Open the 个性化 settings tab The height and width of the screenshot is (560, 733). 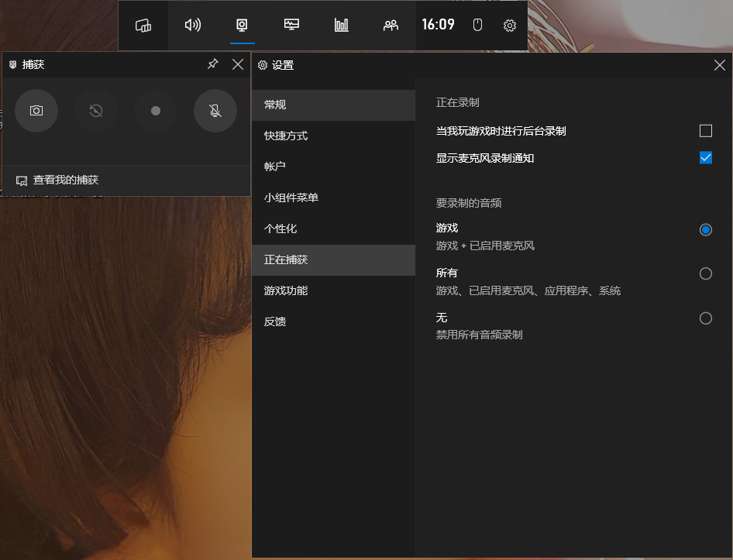click(333, 228)
